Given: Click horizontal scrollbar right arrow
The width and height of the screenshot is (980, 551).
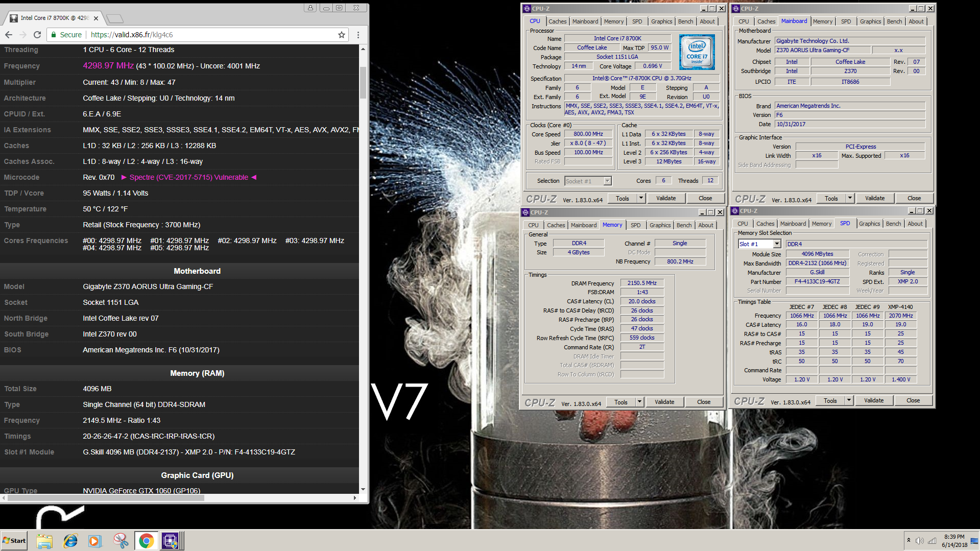Looking at the screenshot, I should (x=355, y=497).
